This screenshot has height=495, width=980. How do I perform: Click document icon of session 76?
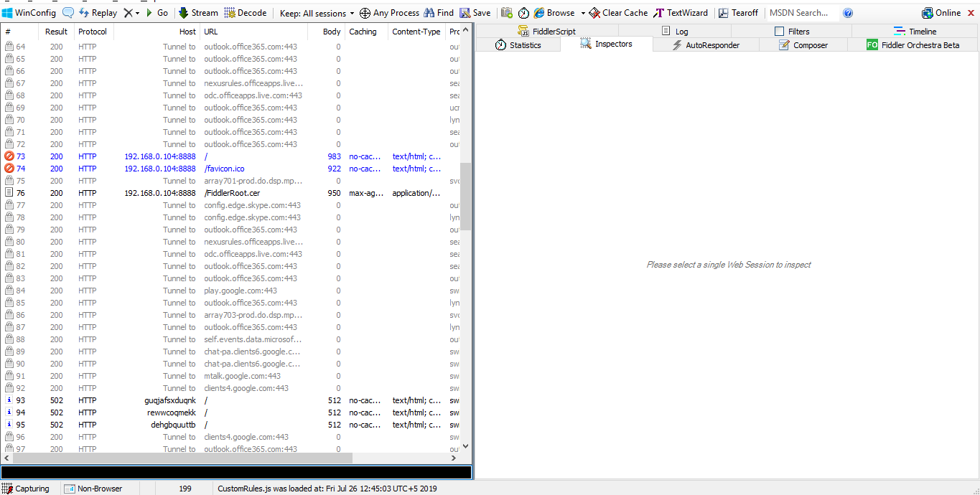point(9,193)
